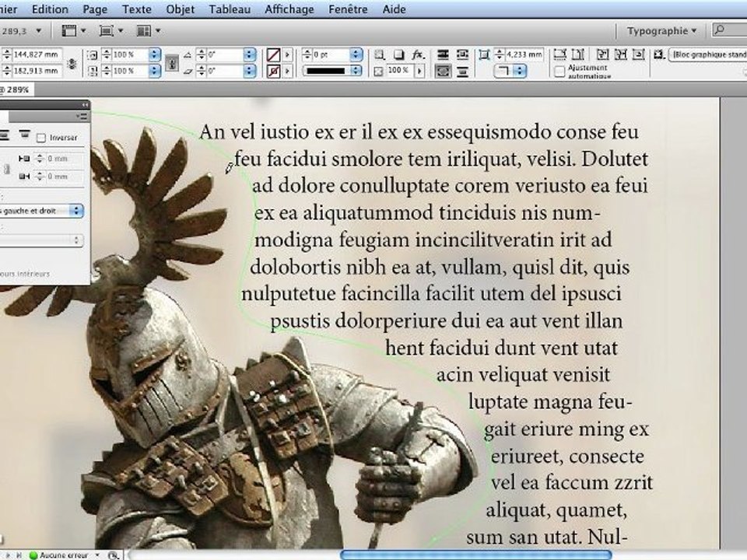Toggle constrain width and height proportions
This screenshot has height=560, width=747.
[72, 63]
